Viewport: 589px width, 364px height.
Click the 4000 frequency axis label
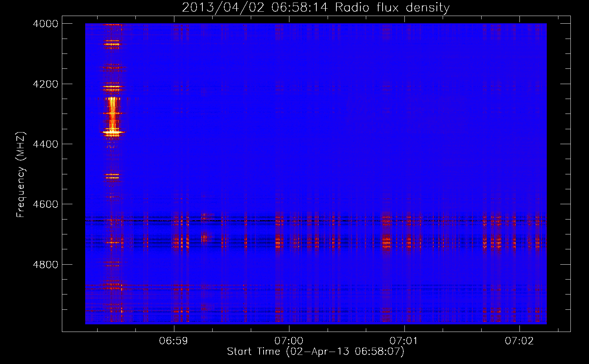tap(46, 24)
